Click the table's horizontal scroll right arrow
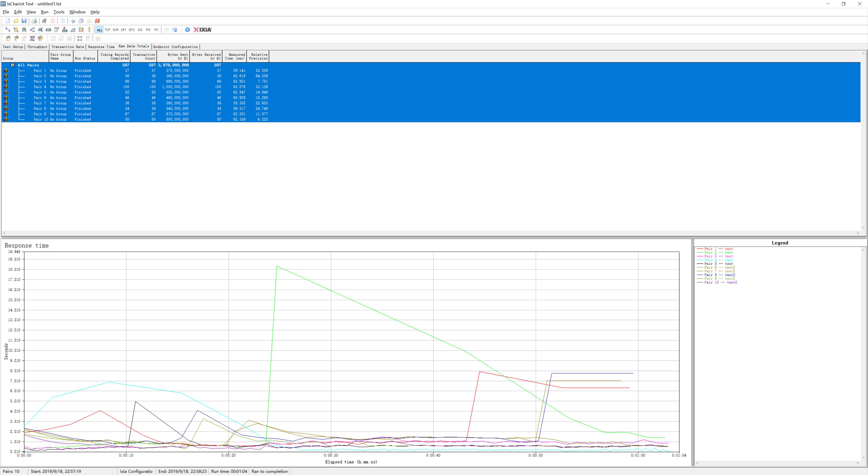The image size is (868, 475). (x=858, y=233)
